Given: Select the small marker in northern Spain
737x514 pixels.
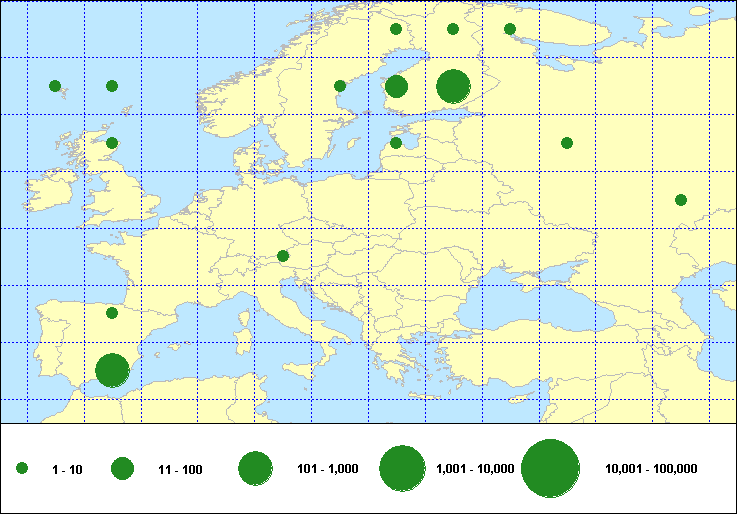Looking at the screenshot, I should pyautogui.click(x=112, y=313).
